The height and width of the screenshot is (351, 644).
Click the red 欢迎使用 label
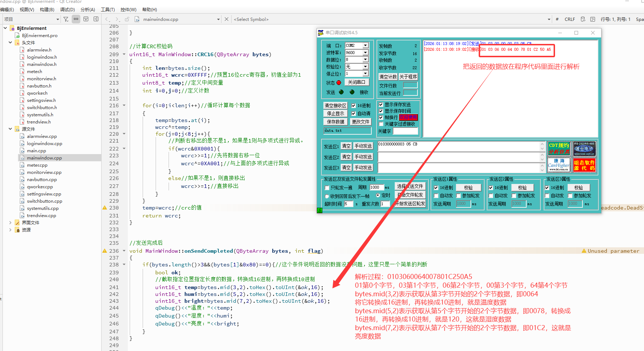pyautogui.click(x=408, y=117)
